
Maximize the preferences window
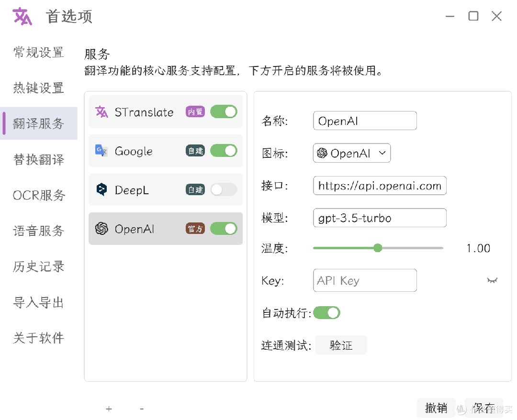click(473, 16)
